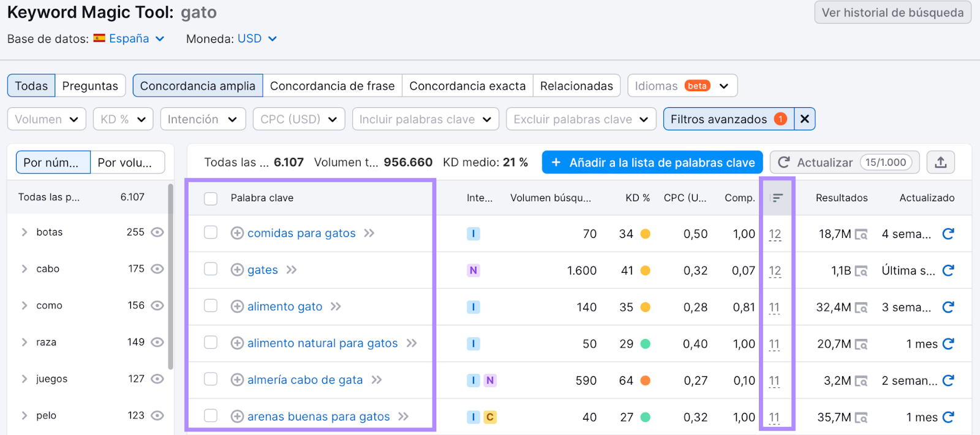
Task: Click the sort column header icon
Action: click(x=777, y=198)
